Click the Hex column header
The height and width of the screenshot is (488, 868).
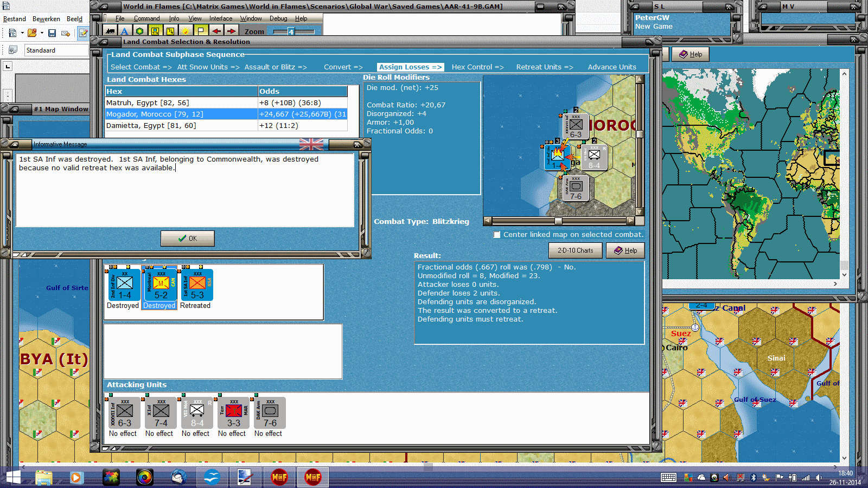click(182, 92)
